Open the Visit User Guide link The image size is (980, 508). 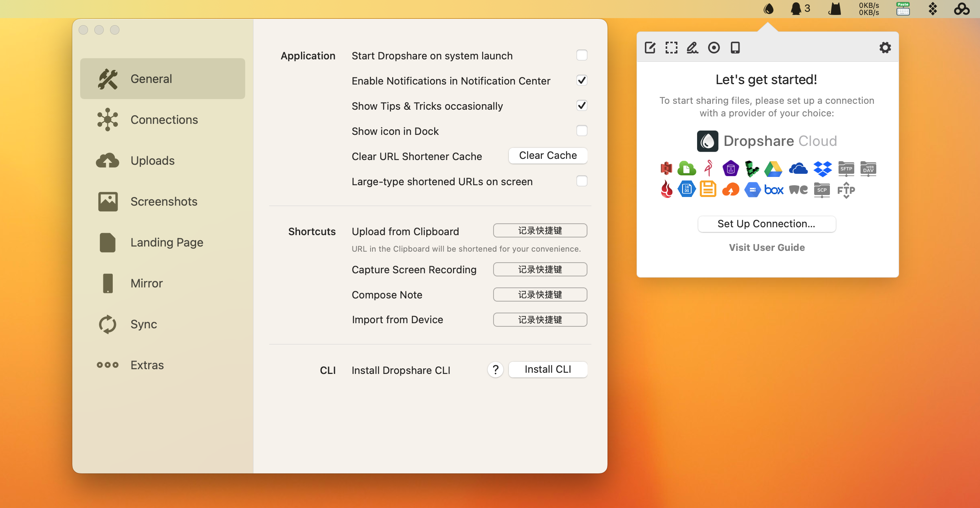pyautogui.click(x=767, y=247)
